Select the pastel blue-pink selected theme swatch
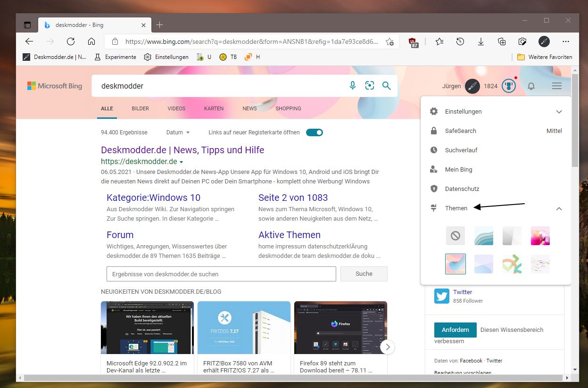 (455, 264)
